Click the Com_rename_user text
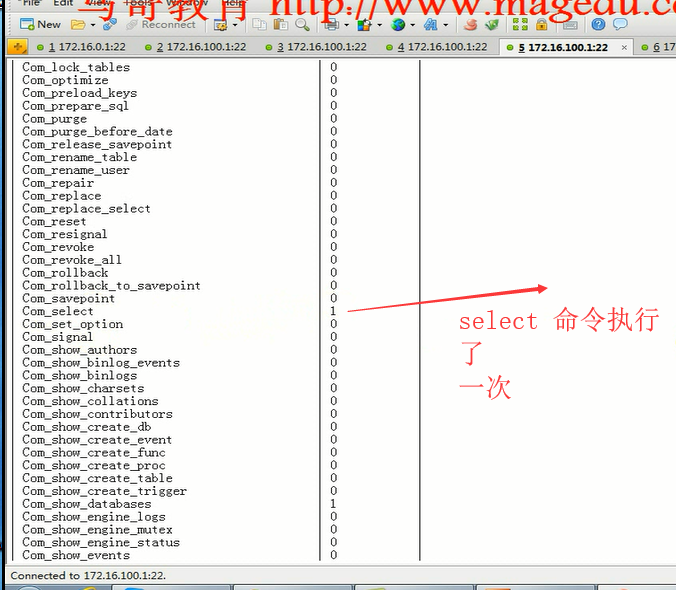 tap(76, 170)
